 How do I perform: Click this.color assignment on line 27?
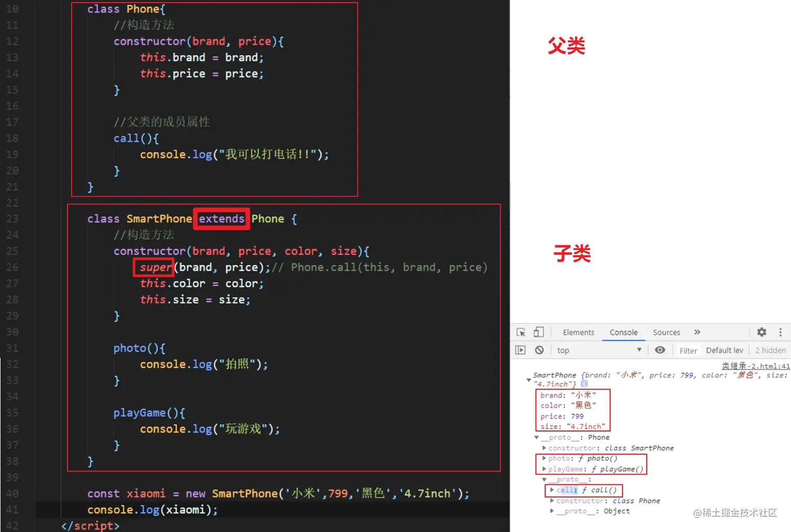coord(201,284)
